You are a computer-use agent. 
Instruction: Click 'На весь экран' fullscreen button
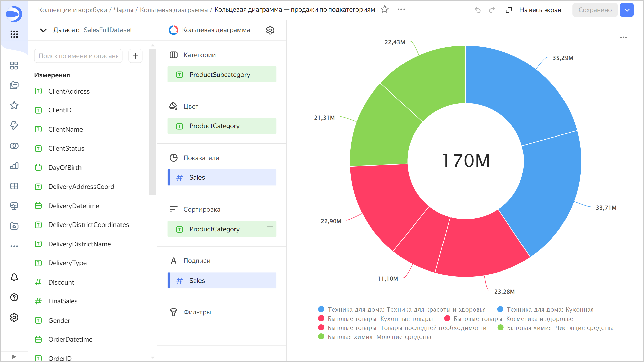tap(540, 10)
